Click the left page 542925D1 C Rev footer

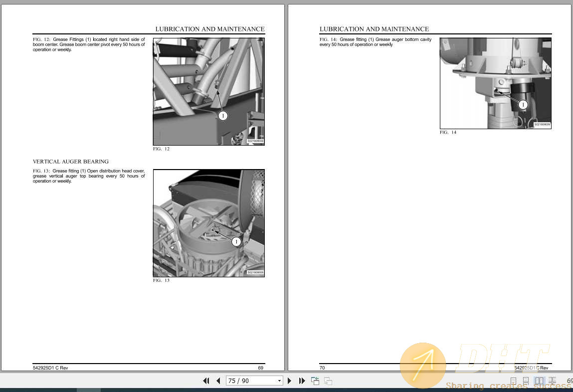pos(50,368)
